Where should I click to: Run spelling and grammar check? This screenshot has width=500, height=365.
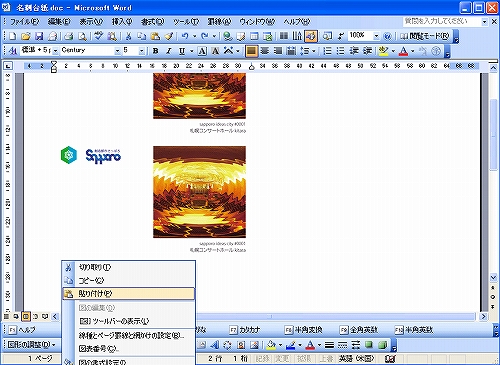coord(99,36)
